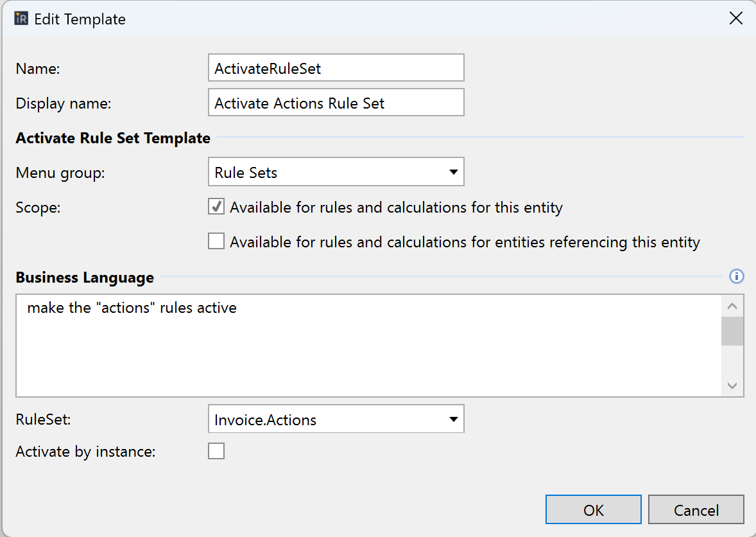Toggle availability for this entity checkbox

217,207
